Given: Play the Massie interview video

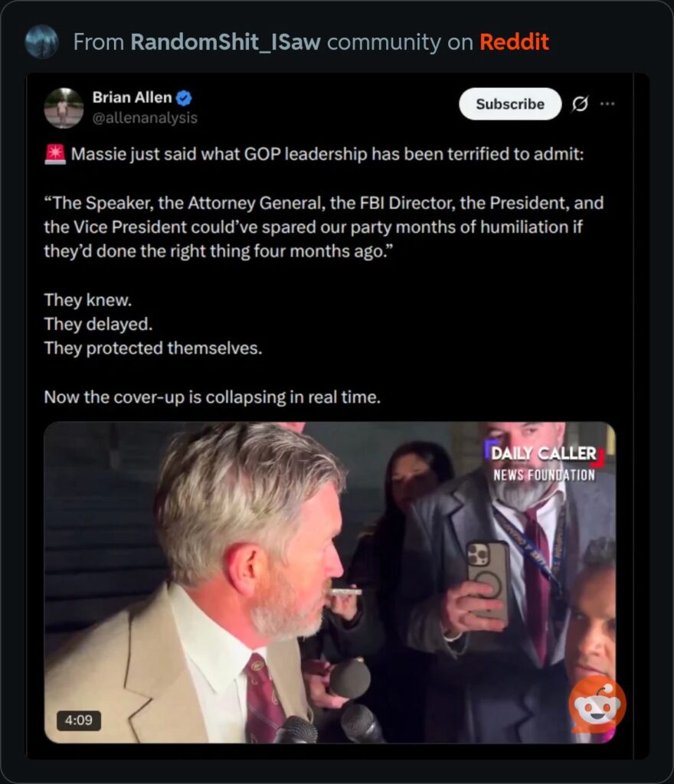Looking at the screenshot, I should tap(329, 582).
